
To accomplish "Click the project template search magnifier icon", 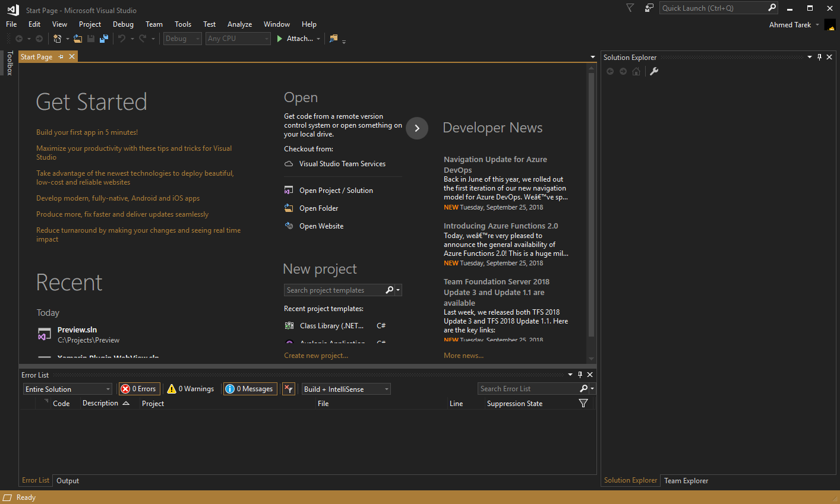I will (389, 290).
